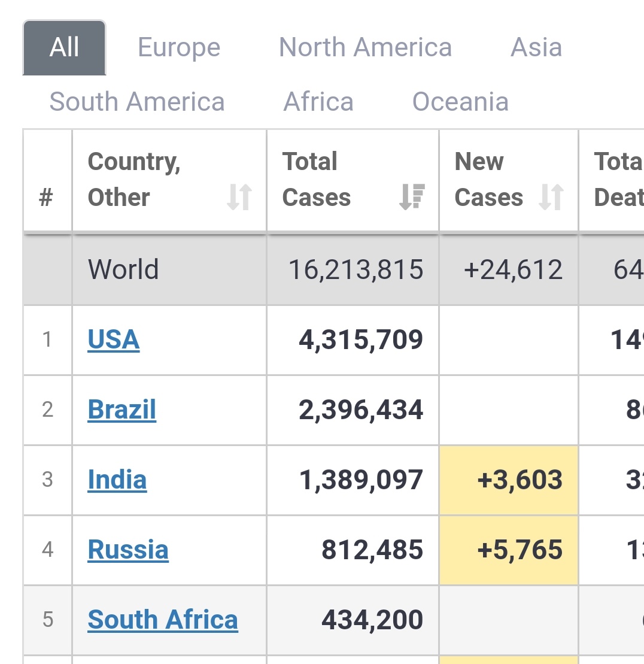Open the USA country link

tap(114, 340)
